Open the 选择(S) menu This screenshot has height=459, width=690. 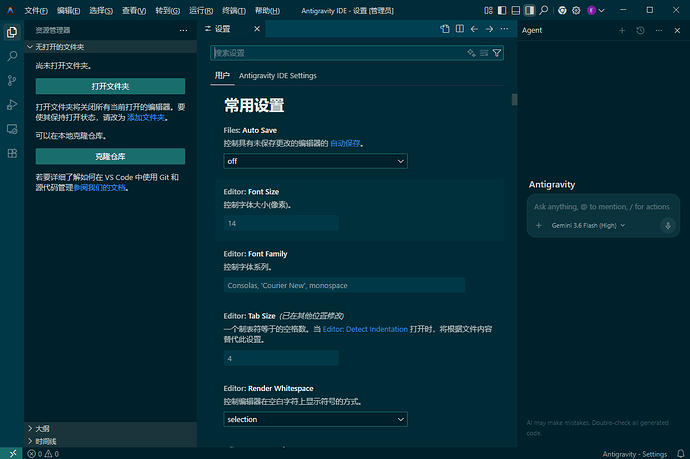tap(101, 11)
